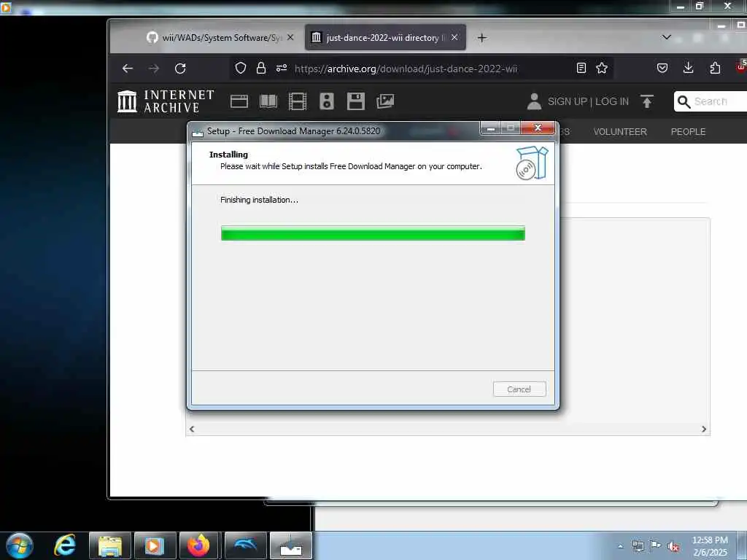
Task: Click the Firefox forward arrow
Action: [153, 69]
